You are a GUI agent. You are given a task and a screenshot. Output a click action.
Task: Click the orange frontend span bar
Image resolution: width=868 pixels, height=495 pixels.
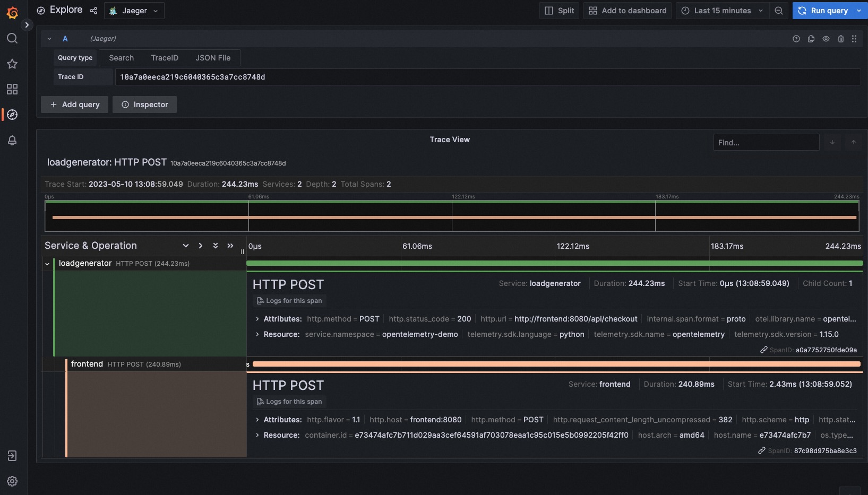coord(556,364)
